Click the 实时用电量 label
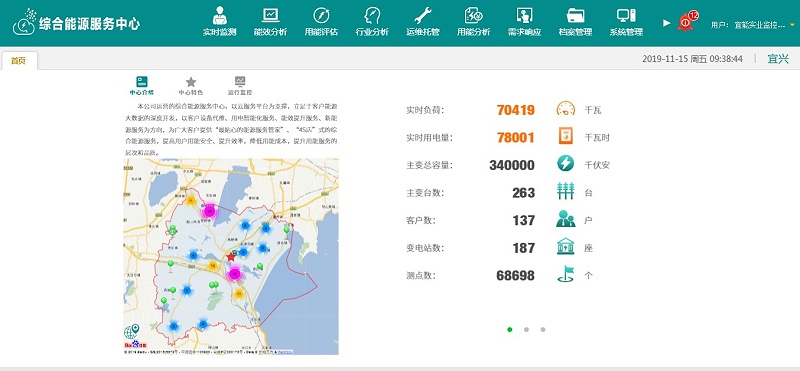The image size is (800, 371). (429, 137)
